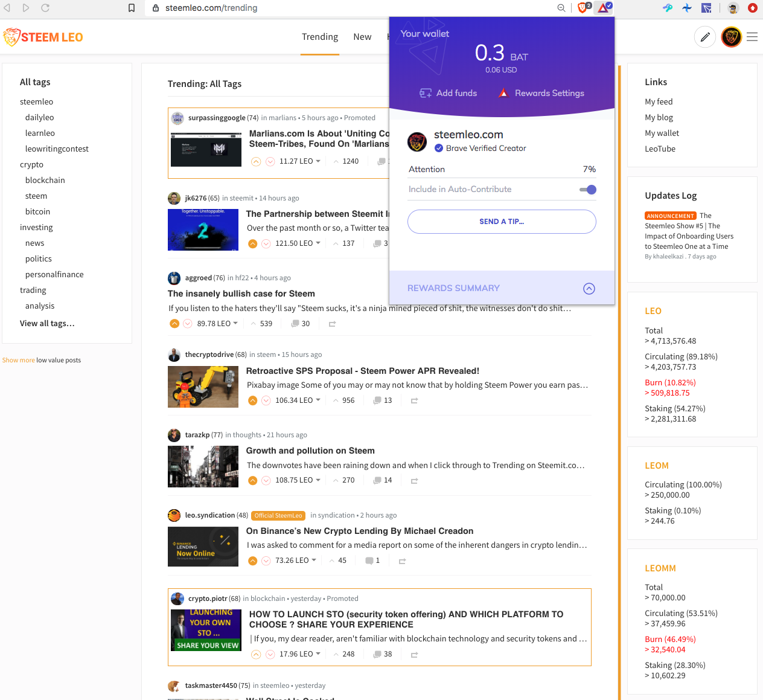Upvote the Marlians.com promoted post
763x700 pixels.
(x=256, y=161)
